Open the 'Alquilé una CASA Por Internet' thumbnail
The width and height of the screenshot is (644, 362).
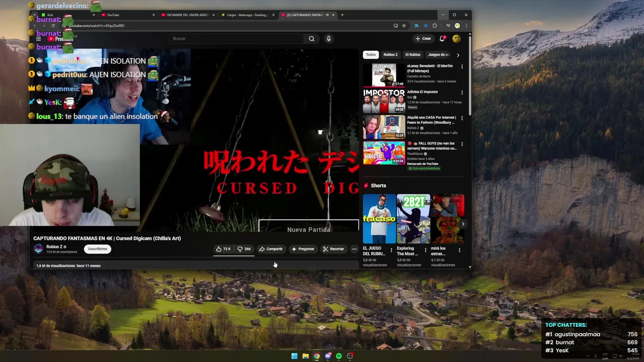384,127
